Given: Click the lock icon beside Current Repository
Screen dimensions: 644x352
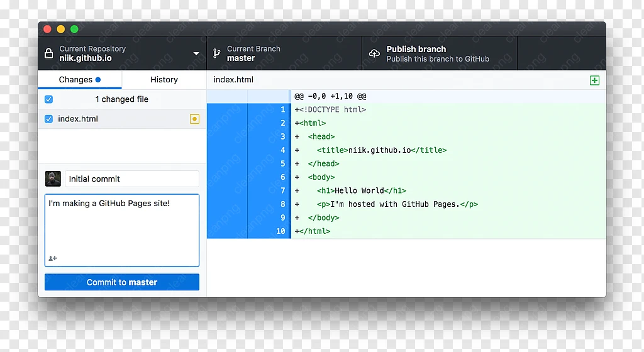Looking at the screenshot, I should click(x=48, y=53).
